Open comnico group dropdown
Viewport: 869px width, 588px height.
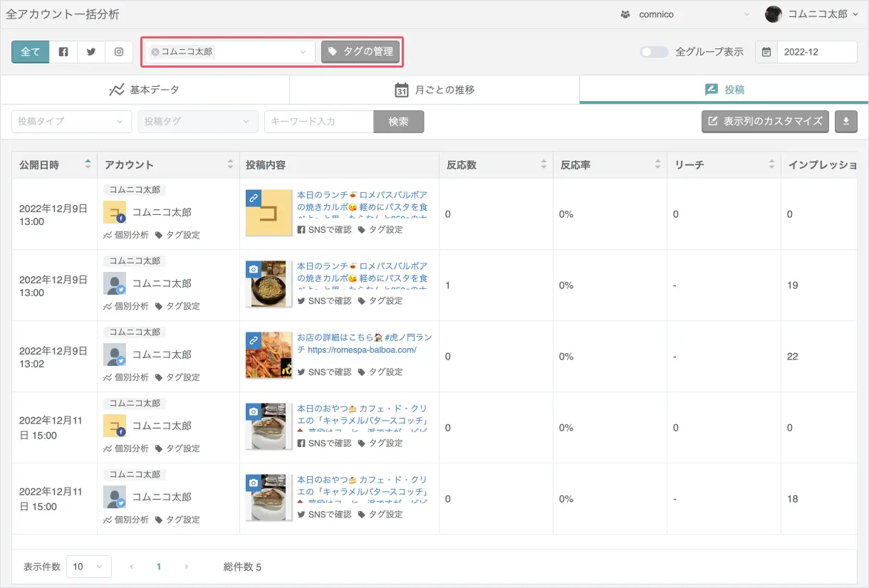tap(685, 14)
